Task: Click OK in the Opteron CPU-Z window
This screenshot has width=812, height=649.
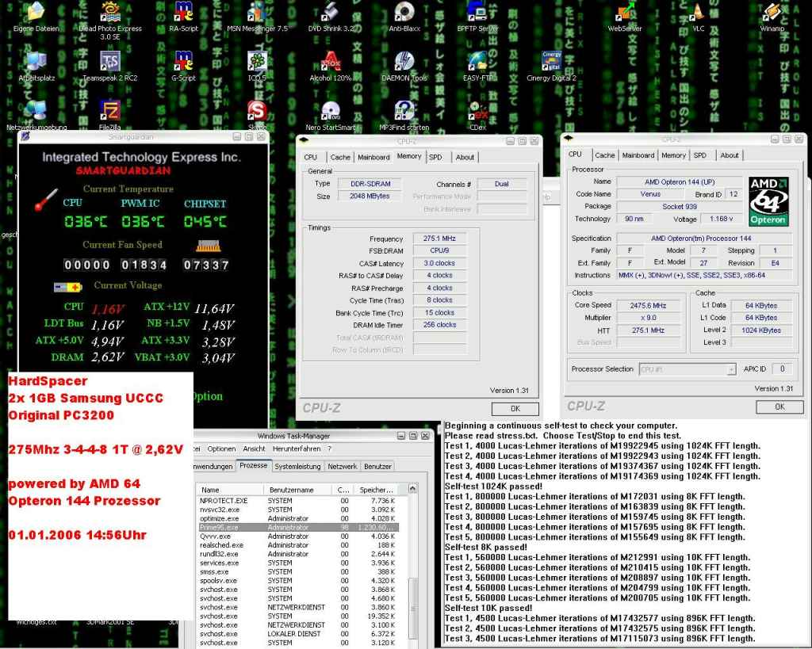Action: 780,407
